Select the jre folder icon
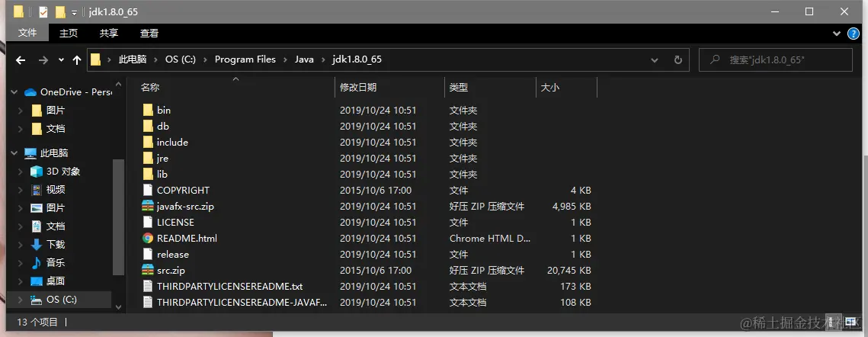This screenshot has height=337, width=868. pyautogui.click(x=148, y=159)
